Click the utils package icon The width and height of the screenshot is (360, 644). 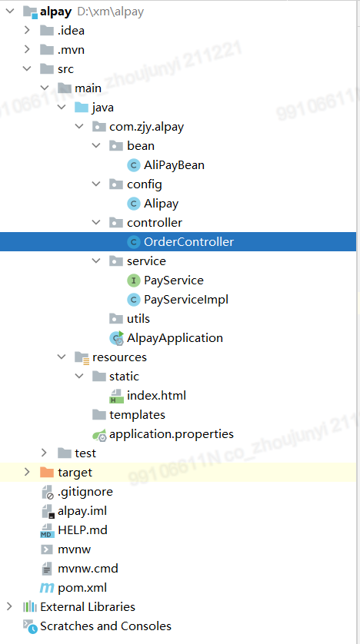(116, 319)
